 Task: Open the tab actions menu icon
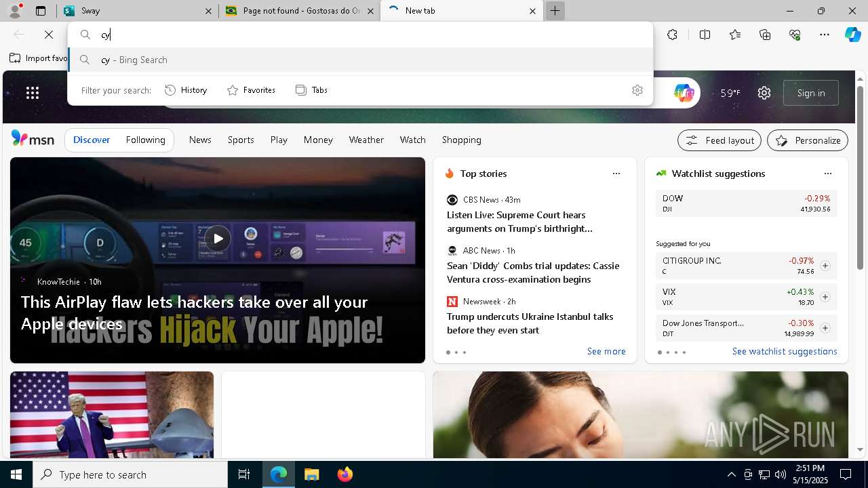point(41,11)
